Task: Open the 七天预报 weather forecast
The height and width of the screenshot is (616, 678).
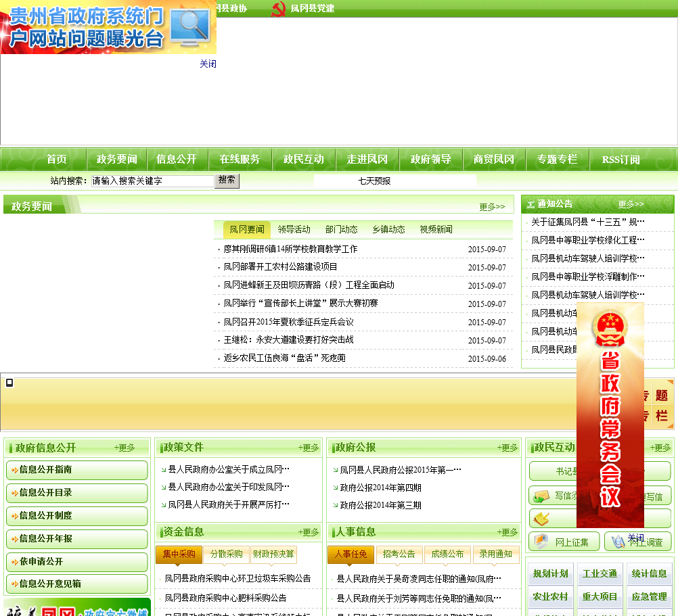Action: [374, 181]
